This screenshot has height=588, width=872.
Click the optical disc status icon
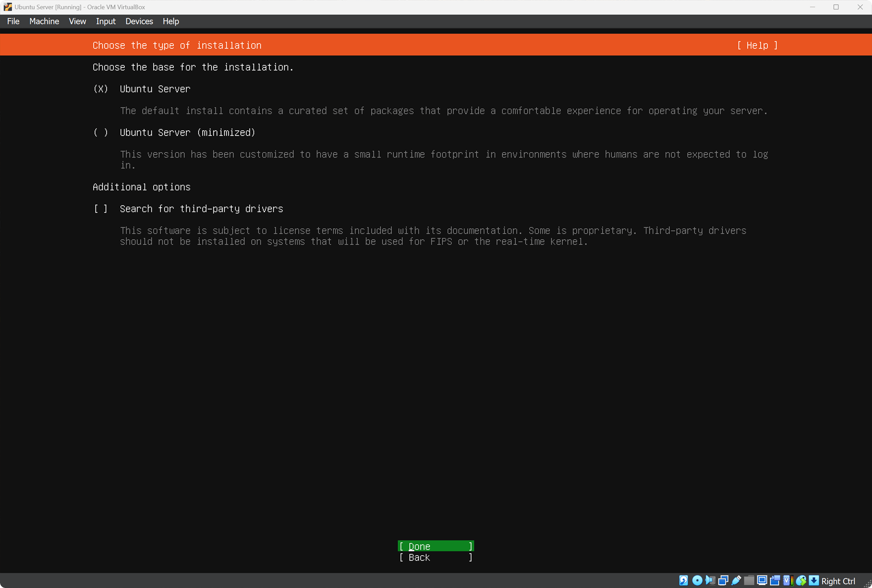[x=697, y=581]
